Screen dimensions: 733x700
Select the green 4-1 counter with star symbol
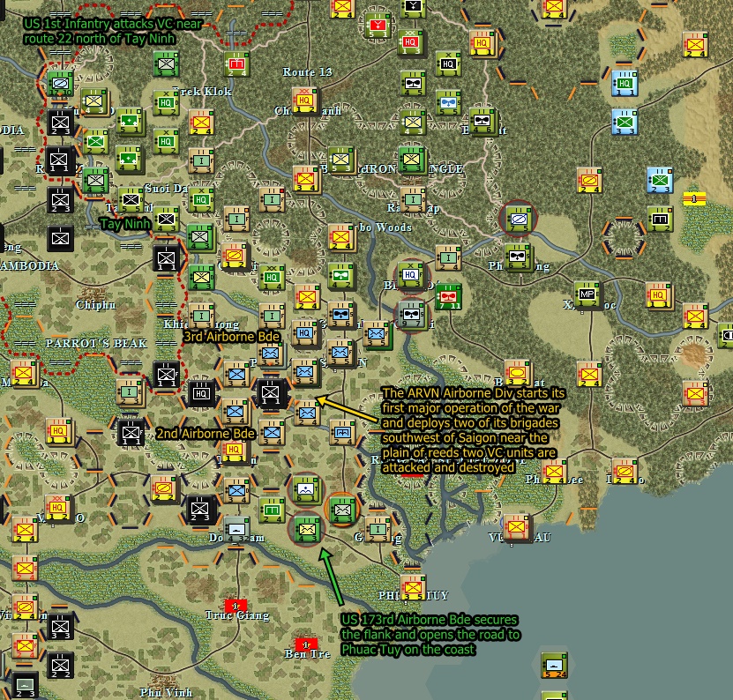[x=129, y=158]
